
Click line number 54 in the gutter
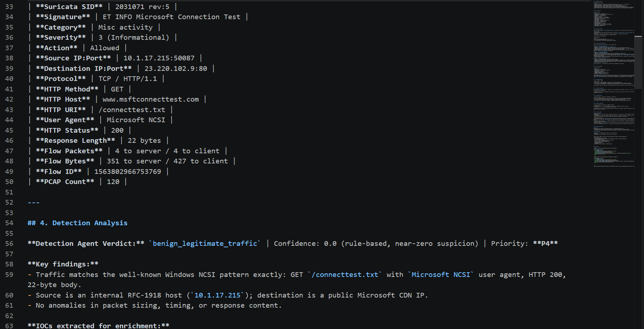pos(9,223)
